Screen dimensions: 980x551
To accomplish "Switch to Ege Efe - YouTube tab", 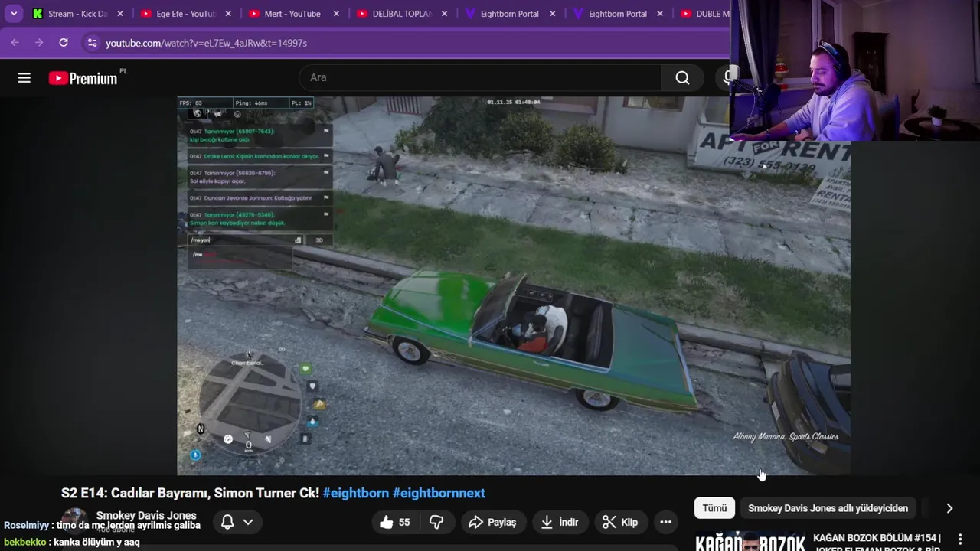I will coord(186,14).
